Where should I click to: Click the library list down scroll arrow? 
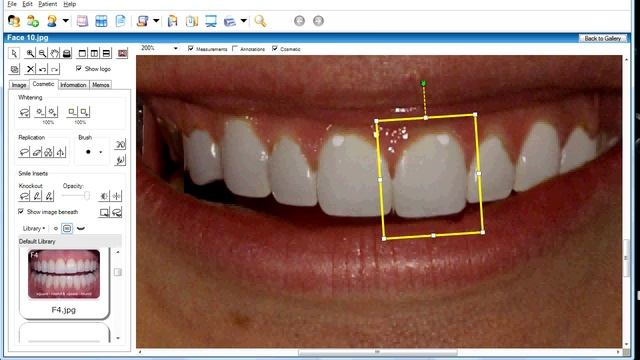click(118, 338)
